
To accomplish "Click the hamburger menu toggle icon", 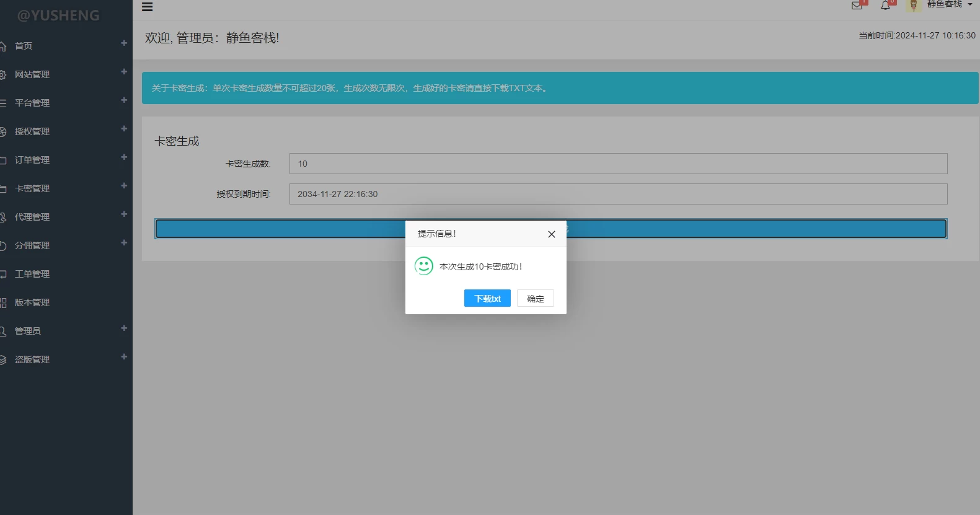I will click(147, 7).
